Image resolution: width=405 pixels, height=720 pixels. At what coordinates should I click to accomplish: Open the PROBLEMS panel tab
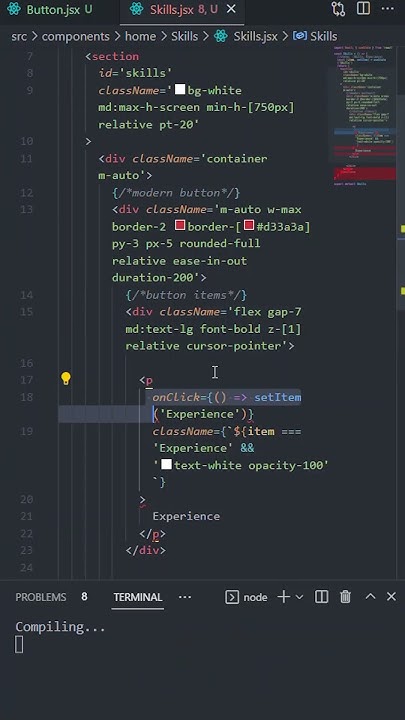click(x=41, y=597)
